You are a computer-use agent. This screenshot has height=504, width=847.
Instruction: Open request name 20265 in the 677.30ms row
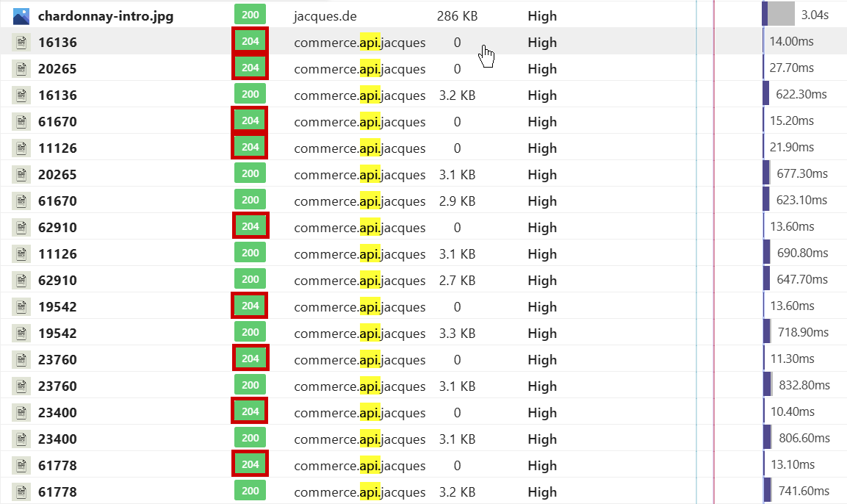coord(57,175)
